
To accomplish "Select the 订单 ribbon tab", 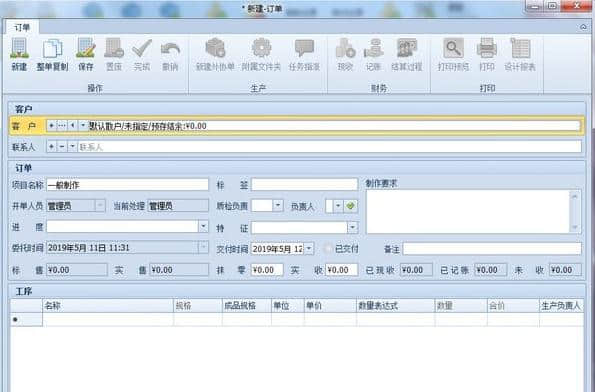I will click(x=22, y=28).
